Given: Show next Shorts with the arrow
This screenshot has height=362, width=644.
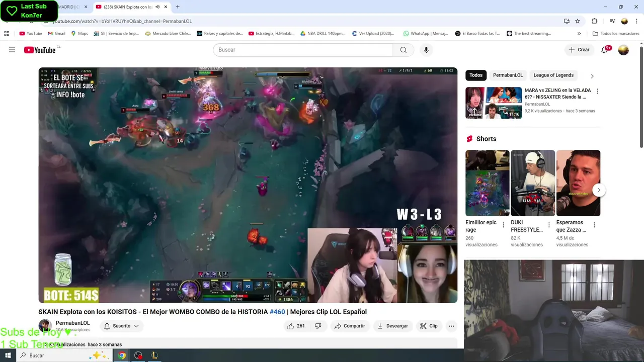Looking at the screenshot, I should click(x=598, y=190).
